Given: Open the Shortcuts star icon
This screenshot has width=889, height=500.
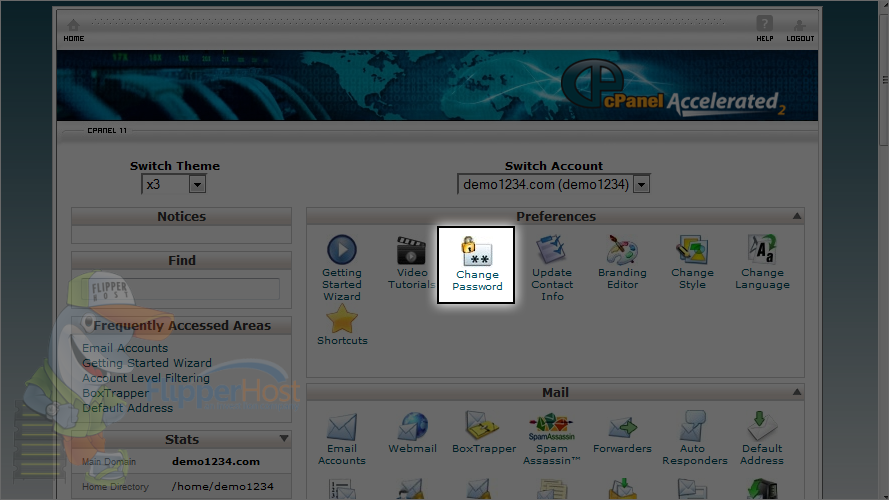Looking at the screenshot, I should tap(342, 319).
